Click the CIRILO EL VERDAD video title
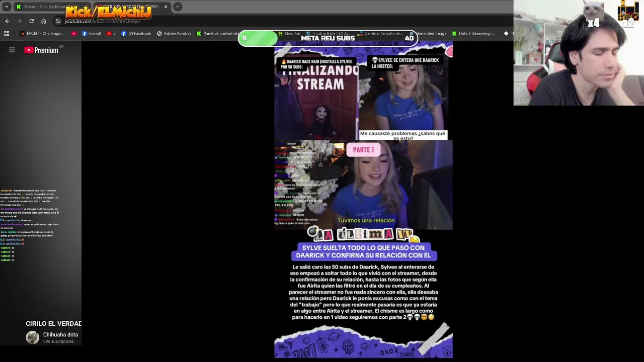 coord(53,324)
